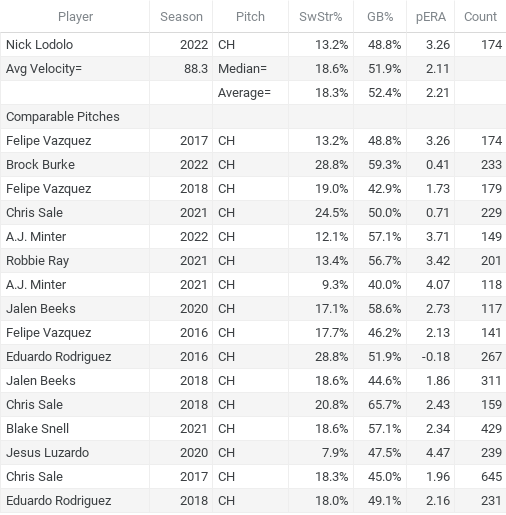
Task: Select the Pitch column header
Action: click(x=250, y=17)
